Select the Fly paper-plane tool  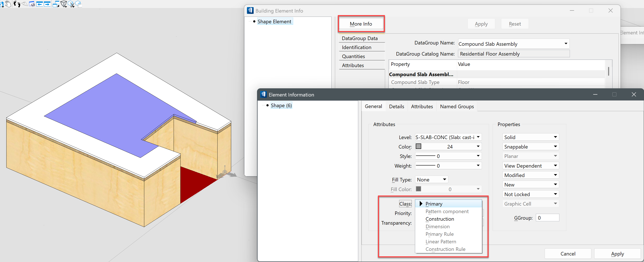(x=25, y=4)
